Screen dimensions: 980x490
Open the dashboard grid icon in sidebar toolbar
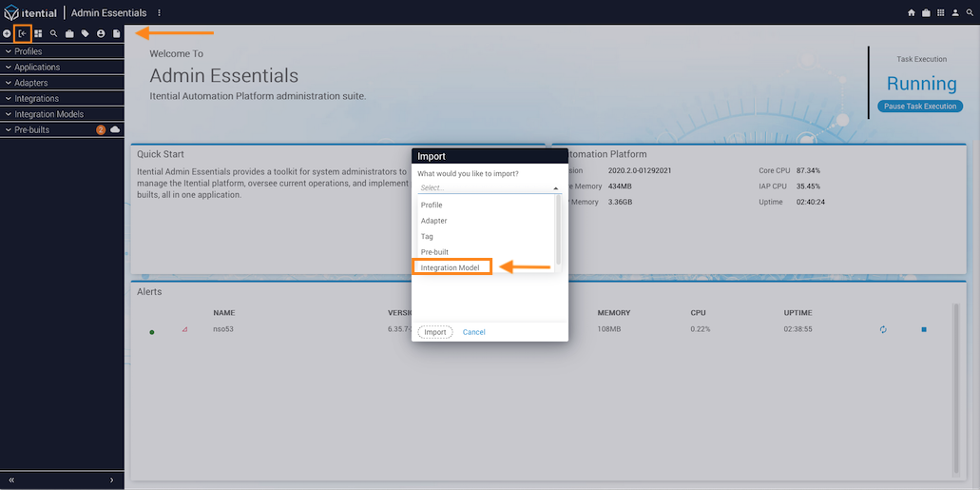tap(38, 33)
